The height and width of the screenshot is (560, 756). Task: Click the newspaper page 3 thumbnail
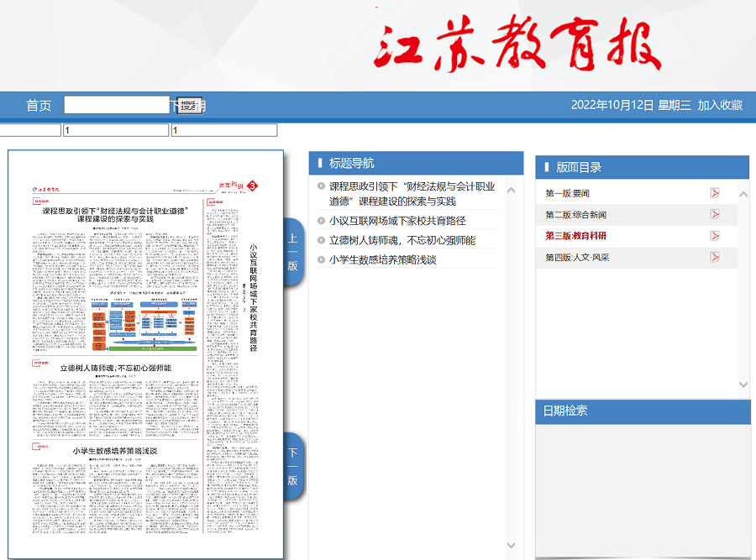145,354
